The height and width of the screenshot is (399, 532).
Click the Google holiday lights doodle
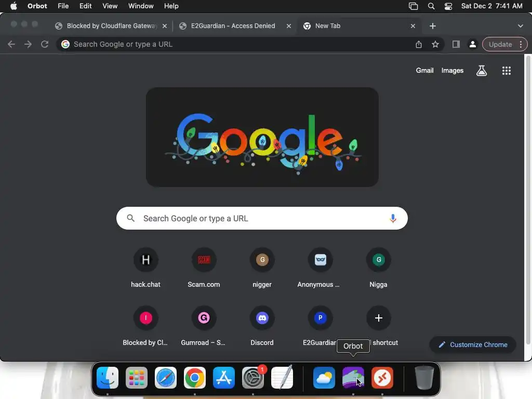point(262,137)
